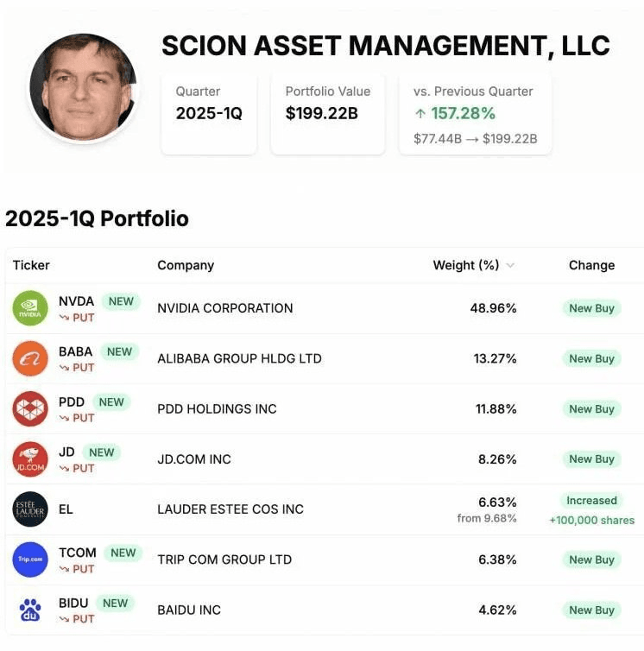Click the fund manager profile photo
The image size is (644, 651).
click(83, 87)
